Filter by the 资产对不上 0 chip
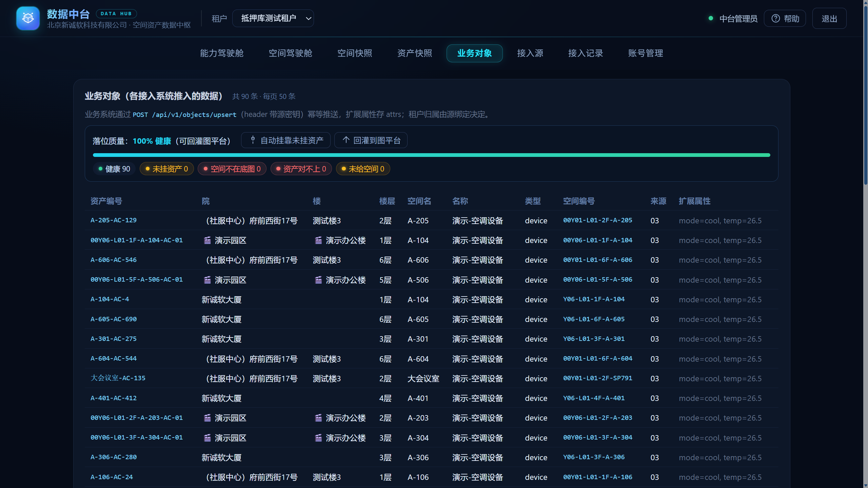 click(301, 169)
